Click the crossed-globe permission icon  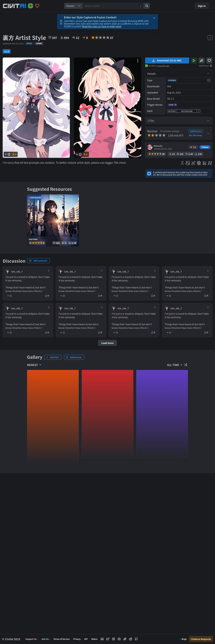click(199, 163)
